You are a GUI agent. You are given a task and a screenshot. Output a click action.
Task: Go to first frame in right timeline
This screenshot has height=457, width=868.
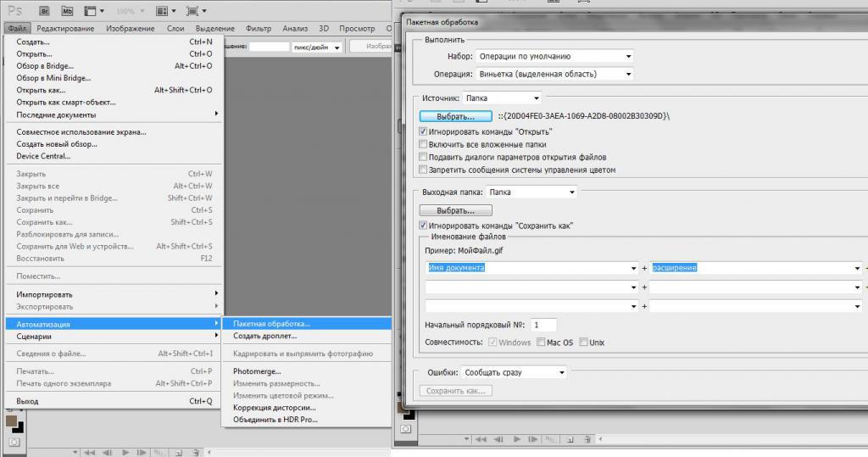pyautogui.click(x=481, y=439)
